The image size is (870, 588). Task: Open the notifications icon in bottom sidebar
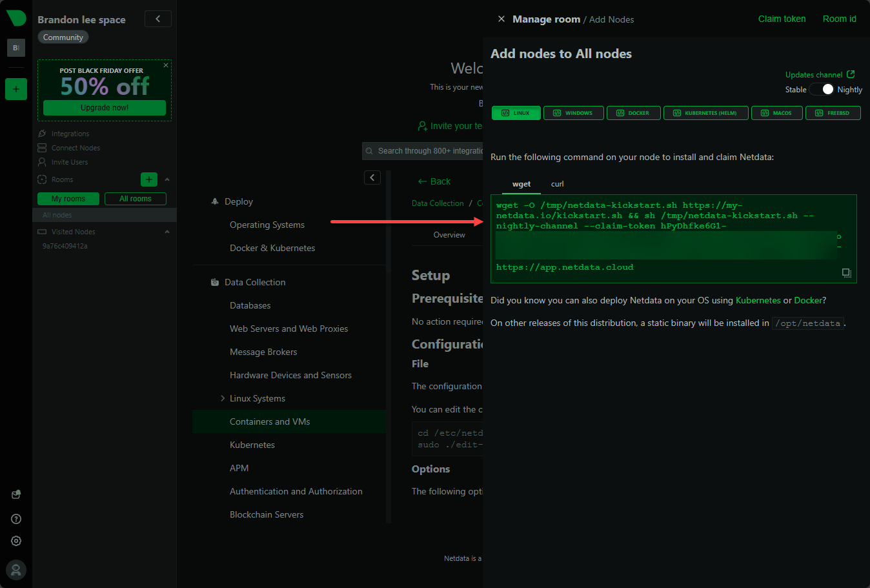coord(16,494)
